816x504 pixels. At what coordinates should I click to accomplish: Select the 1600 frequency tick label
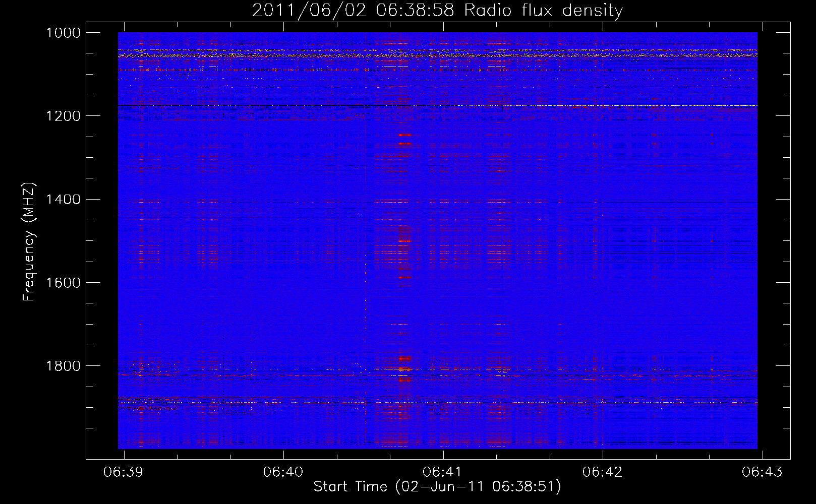pyautogui.click(x=64, y=283)
